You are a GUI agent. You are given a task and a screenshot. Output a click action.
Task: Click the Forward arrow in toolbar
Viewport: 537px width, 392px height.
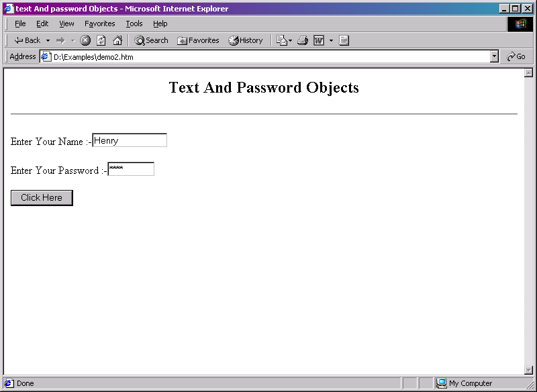coord(60,40)
